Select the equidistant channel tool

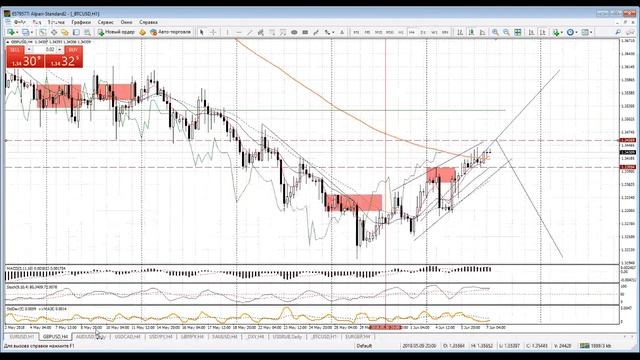[x=260, y=32]
